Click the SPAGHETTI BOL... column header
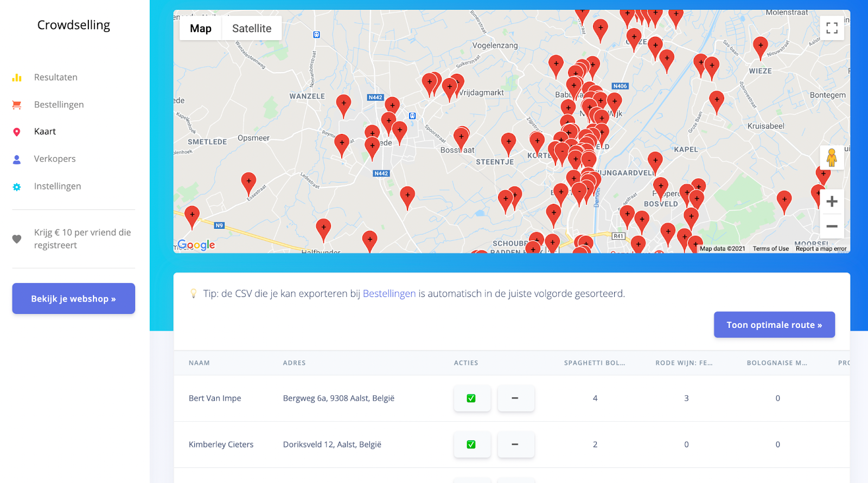This screenshot has height=483, width=868. coord(595,363)
